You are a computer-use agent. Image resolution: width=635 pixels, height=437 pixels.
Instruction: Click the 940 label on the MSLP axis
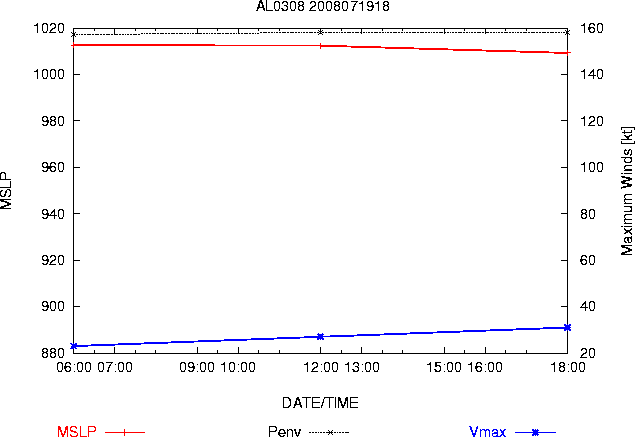(x=53, y=213)
